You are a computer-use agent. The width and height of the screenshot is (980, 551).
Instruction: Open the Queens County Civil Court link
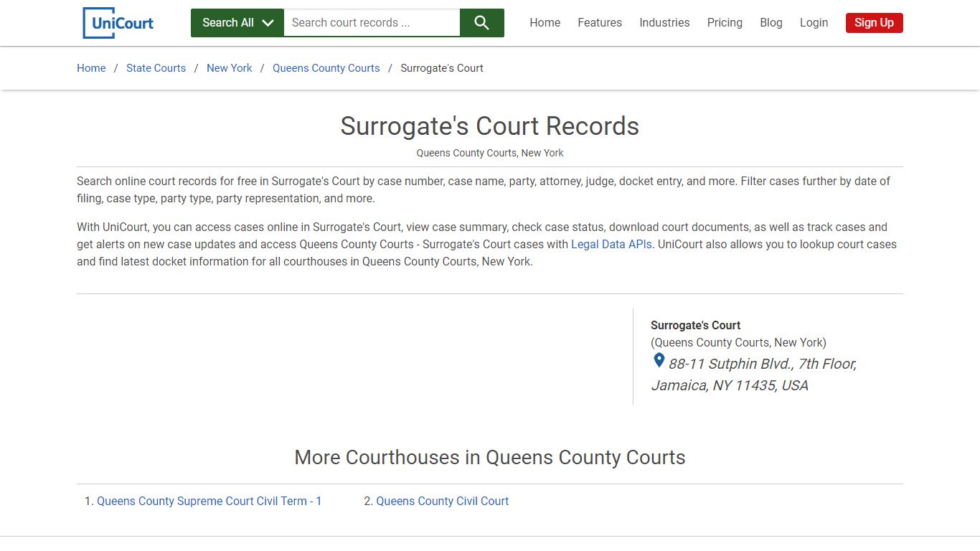click(x=443, y=501)
